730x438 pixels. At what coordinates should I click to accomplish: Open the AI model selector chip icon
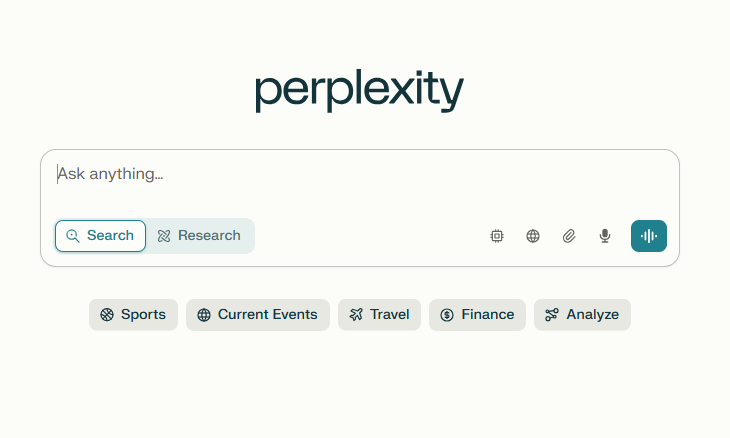click(497, 236)
